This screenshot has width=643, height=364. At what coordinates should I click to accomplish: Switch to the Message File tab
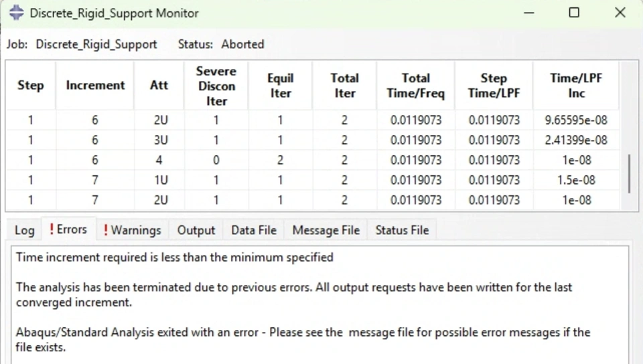(x=326, y=230)
